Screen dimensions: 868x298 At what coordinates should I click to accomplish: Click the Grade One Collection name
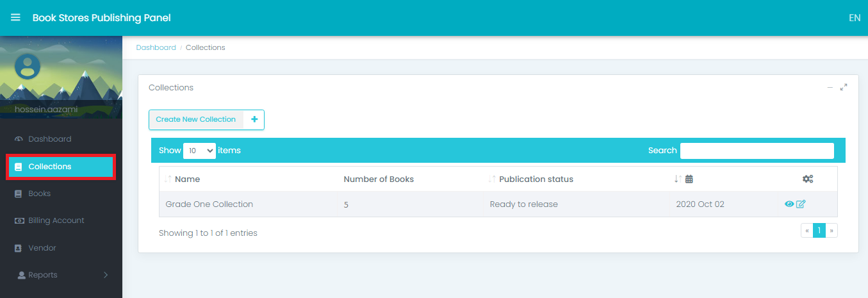click(209, 204)
